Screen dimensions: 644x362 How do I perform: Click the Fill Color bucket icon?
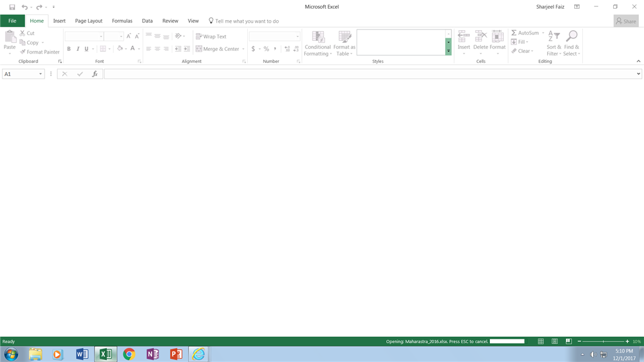click(120, 48)
